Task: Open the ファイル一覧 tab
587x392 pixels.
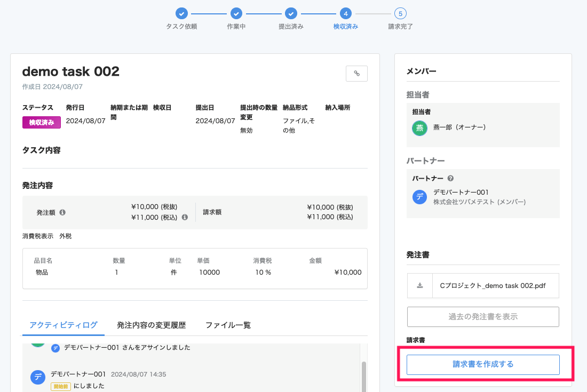Action: [x=228, y=325]
